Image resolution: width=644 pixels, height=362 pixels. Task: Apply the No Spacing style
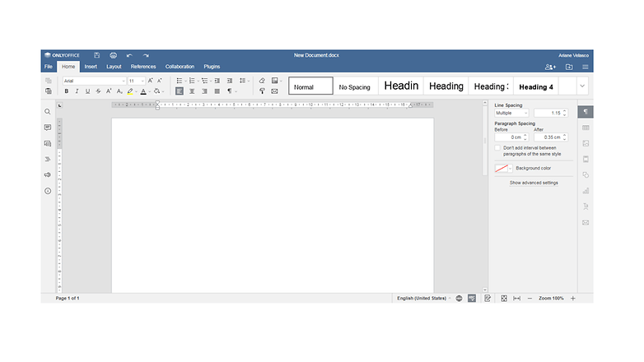tap(355, 86)
